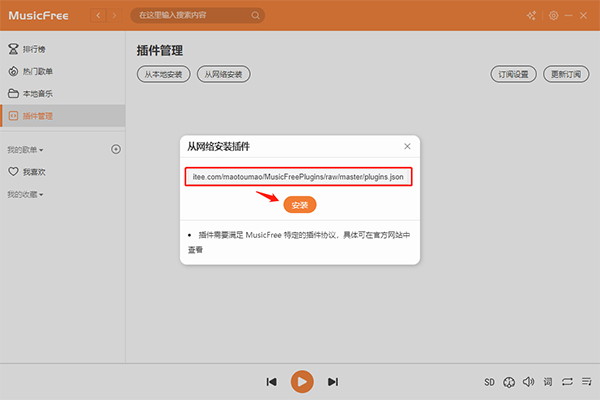Open 排行榜 in the sidebar
Screen dimensions: 600x400
[x=63, y=49]
